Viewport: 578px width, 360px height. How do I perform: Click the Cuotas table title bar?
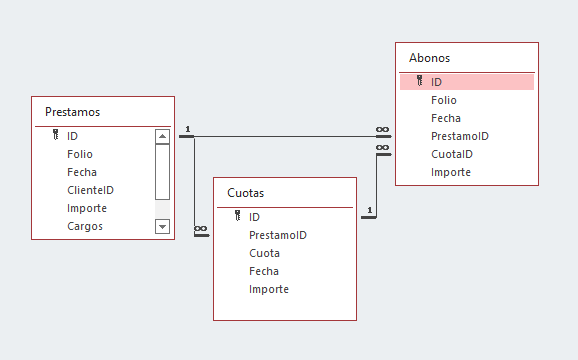pos(285,193)
